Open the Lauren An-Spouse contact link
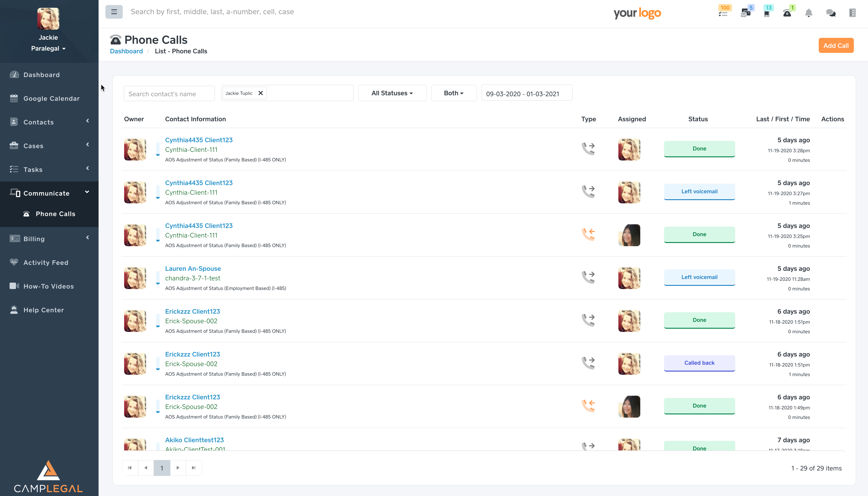The width and height of the screenshot is (868, 496). tap(193, 269)
